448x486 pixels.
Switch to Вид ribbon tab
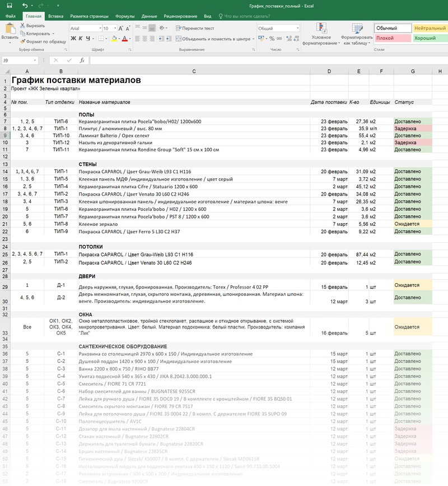(x=207, y=16)
